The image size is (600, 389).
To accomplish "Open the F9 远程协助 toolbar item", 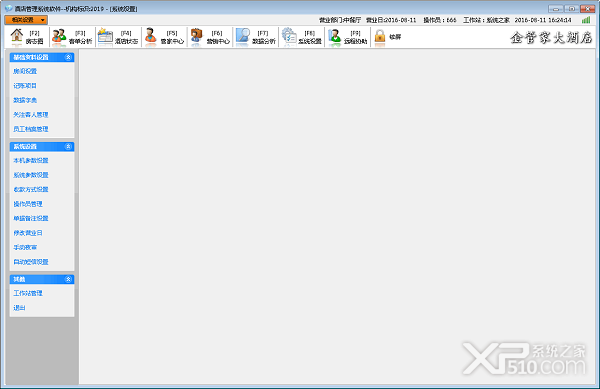I will coord(347,37).
